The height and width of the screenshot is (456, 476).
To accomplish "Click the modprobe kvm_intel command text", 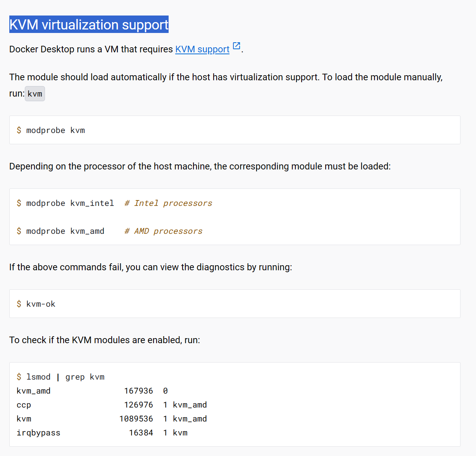I will click(70, 203).
